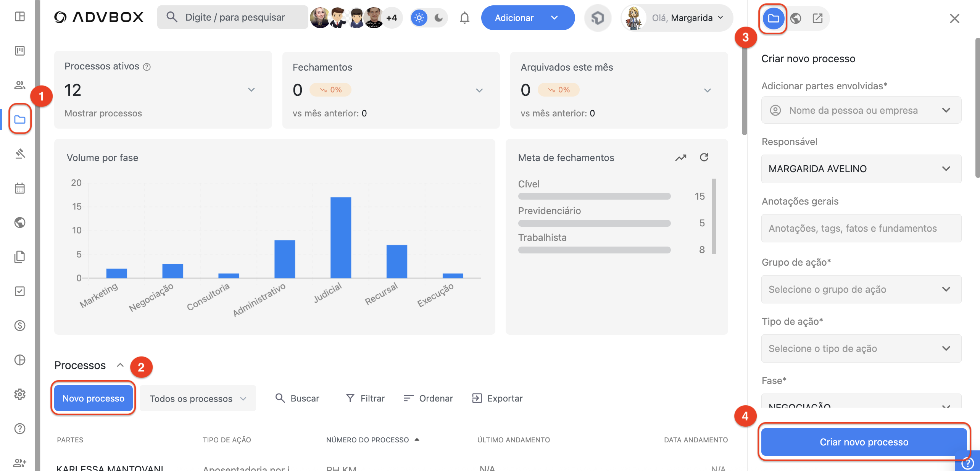
Task: Open the Grupo de ação dropdown
Action: coord(861,289)
